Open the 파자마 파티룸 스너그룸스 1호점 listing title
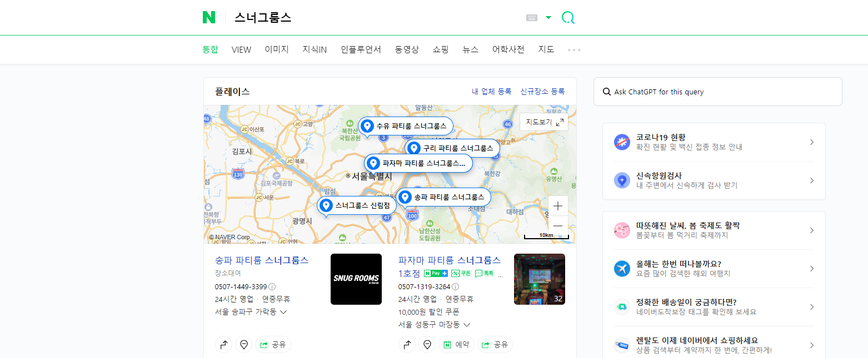 pos(450,266)
